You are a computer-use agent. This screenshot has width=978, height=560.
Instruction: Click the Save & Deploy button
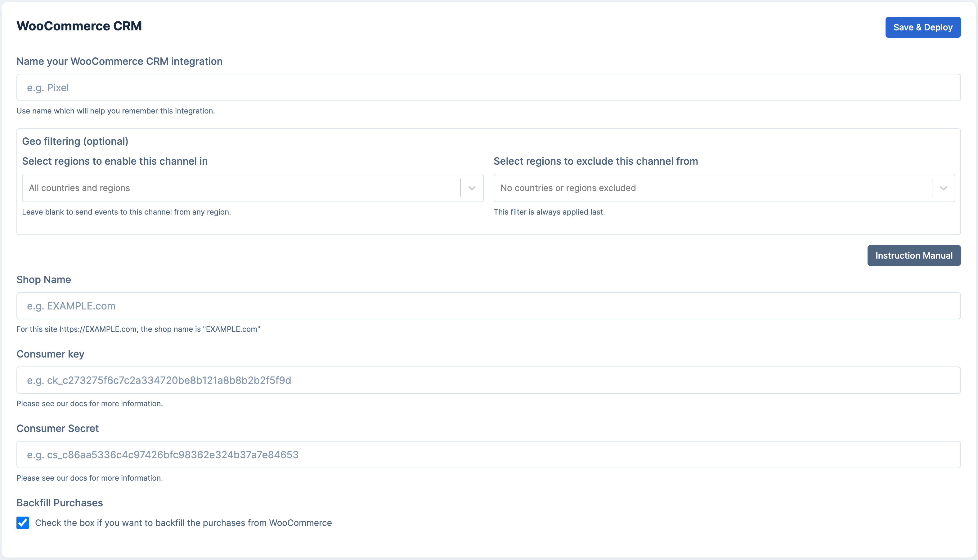(922, 27)
